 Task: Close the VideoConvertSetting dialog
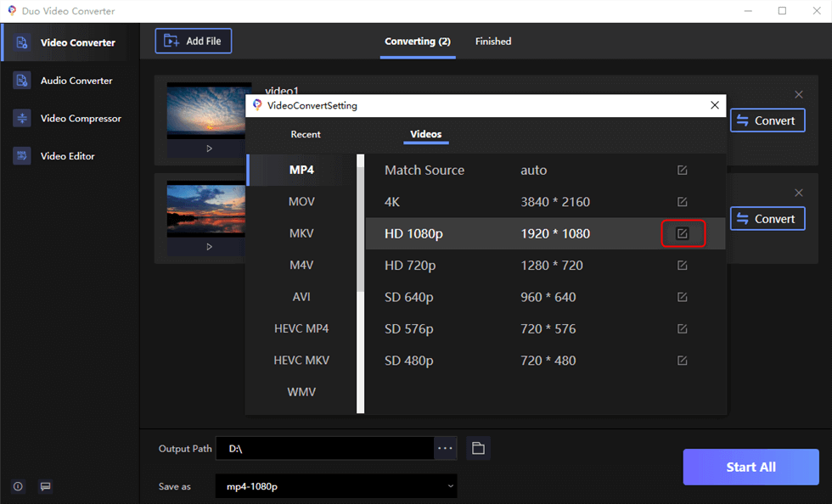(x=715, y=105)
